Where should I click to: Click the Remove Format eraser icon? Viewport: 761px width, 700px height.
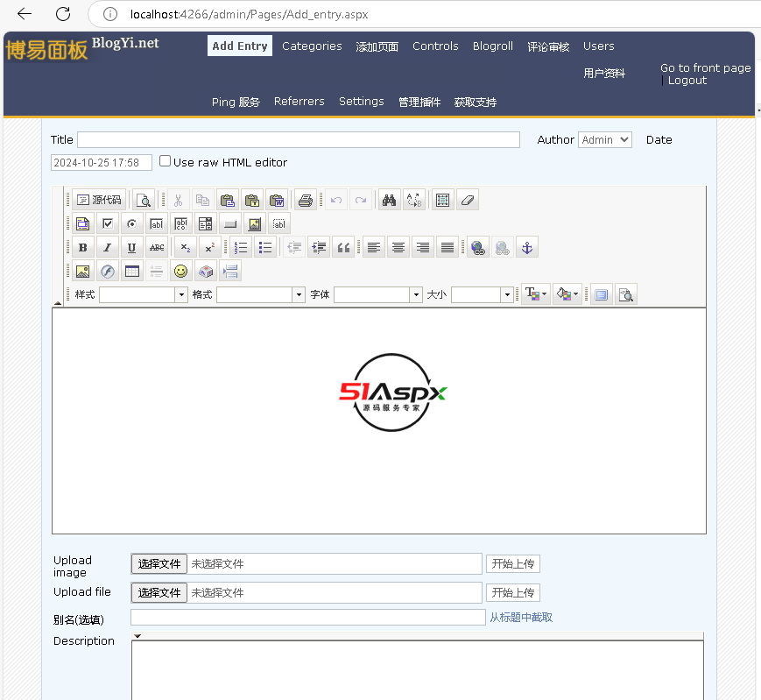[468, 200]
